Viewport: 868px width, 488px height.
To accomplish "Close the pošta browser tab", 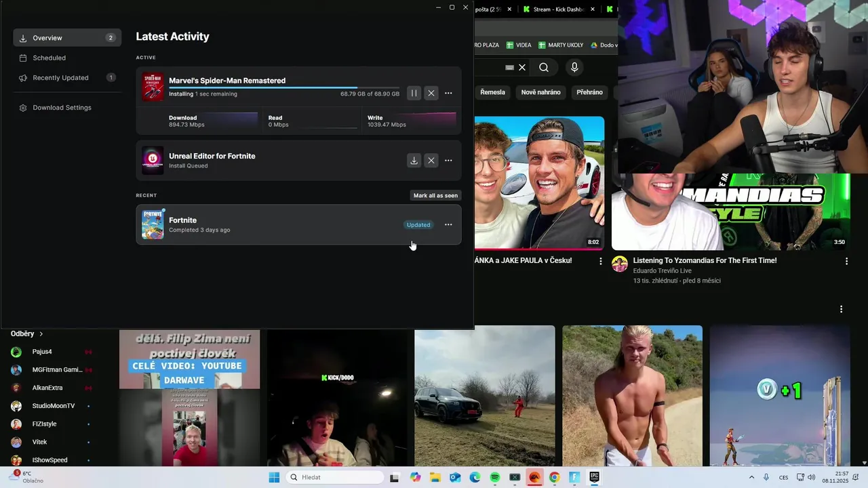I will pos(509,9).
